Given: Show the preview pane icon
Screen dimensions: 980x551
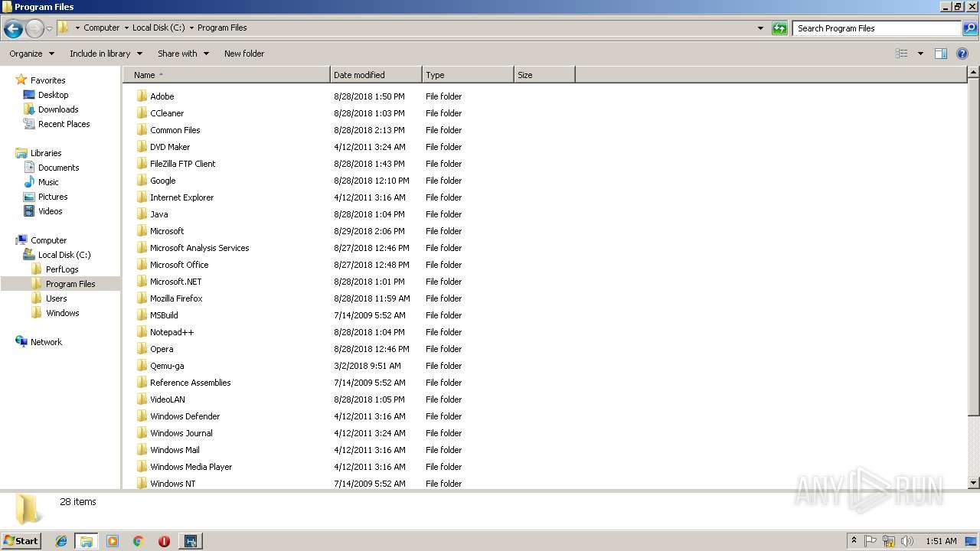Looking at the screenshot, I should pos(941,54).
